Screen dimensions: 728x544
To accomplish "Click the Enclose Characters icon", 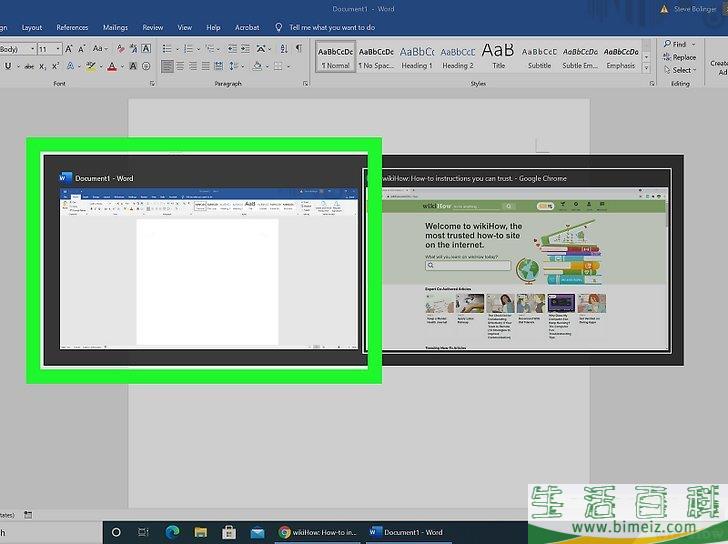I will (146, 66).
